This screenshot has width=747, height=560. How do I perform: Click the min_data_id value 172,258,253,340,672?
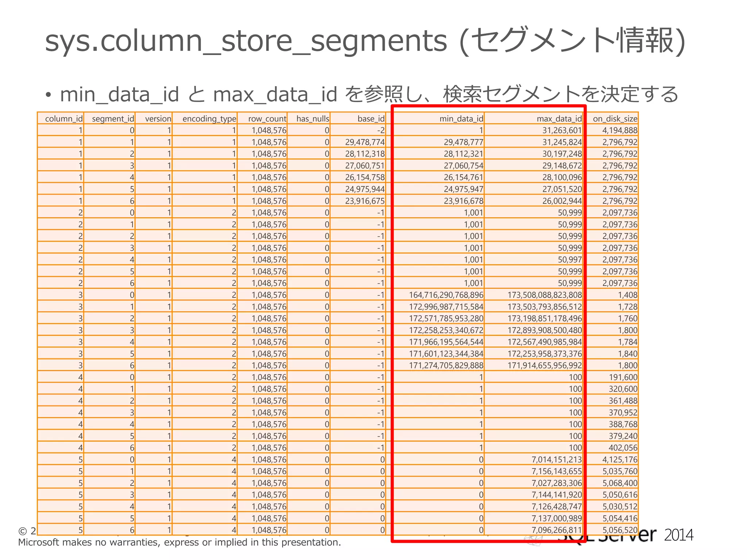tap(446, 330)
